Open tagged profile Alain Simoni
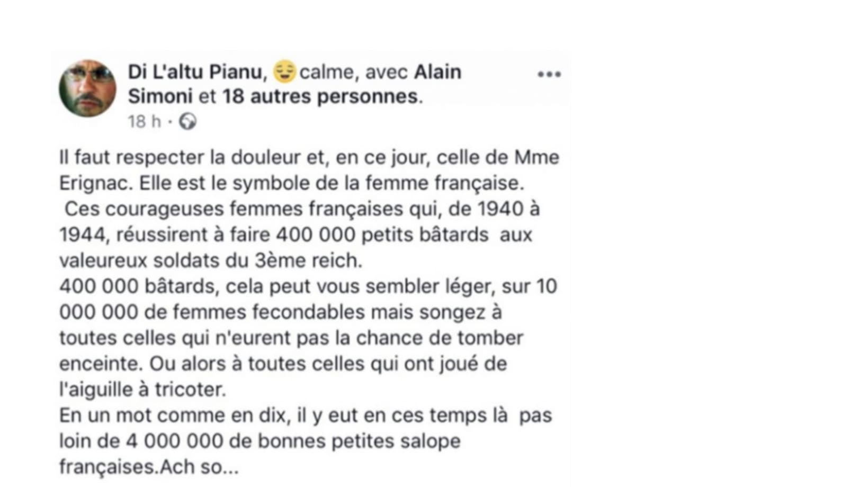This screenshot has width=868, height=488. click(294, 84)
